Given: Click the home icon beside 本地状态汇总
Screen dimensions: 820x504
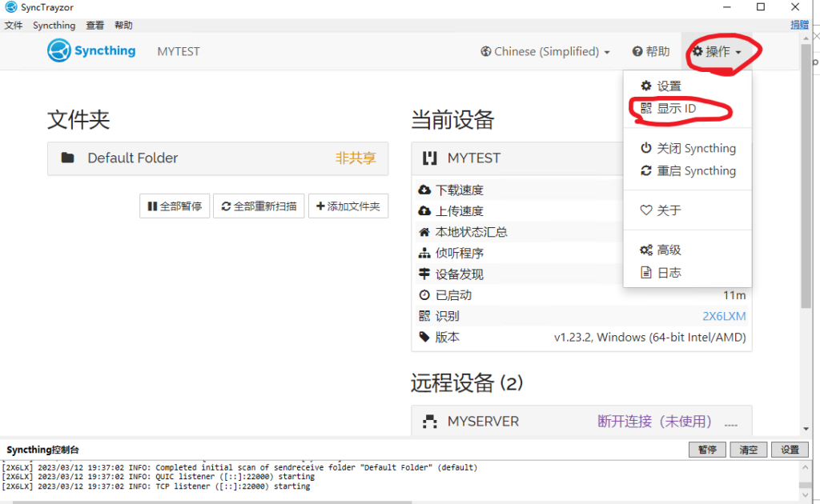Looking at the screenshot, I should [424, 232].
